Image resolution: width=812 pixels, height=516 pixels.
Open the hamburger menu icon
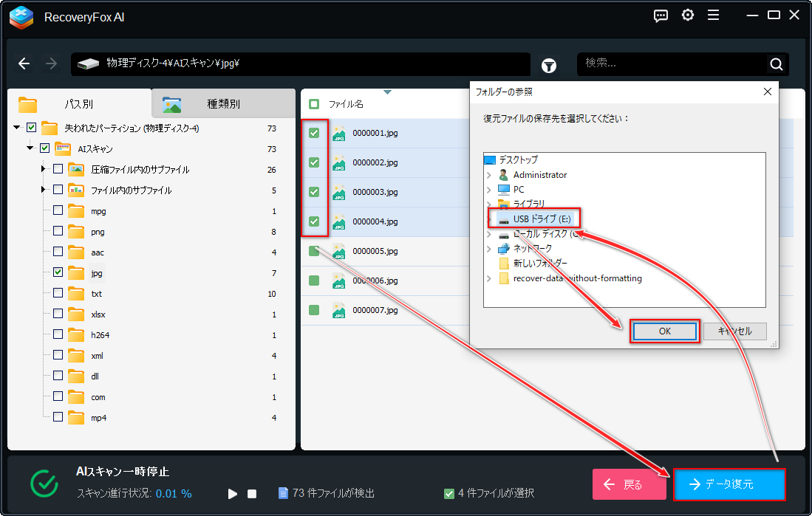(x=714, y=16)
